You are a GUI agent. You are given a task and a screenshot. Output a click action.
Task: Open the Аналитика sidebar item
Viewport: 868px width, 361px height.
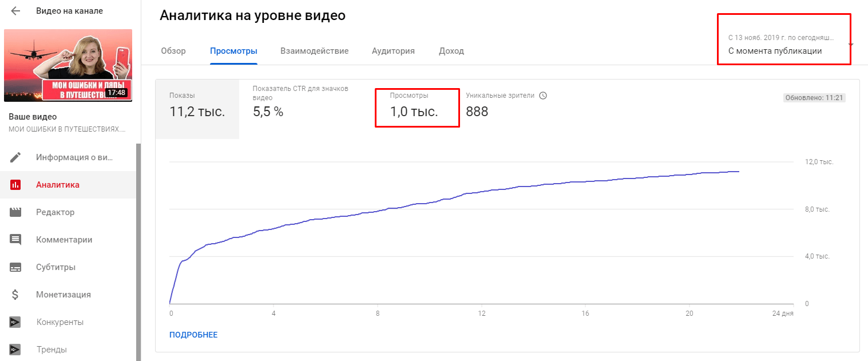coord(68,185)
